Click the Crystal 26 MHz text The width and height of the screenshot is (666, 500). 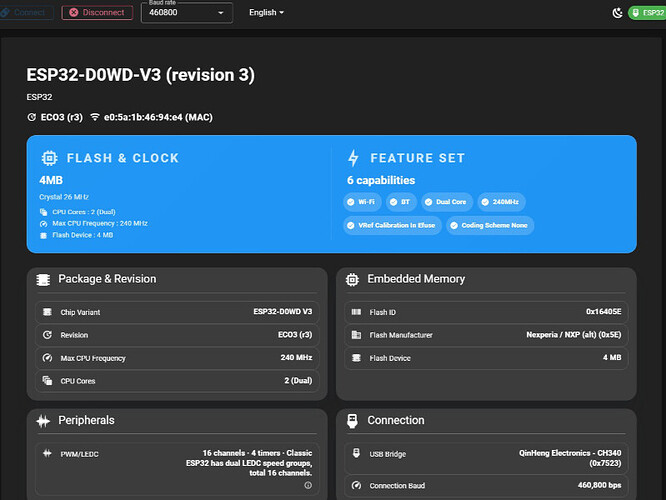64,197
